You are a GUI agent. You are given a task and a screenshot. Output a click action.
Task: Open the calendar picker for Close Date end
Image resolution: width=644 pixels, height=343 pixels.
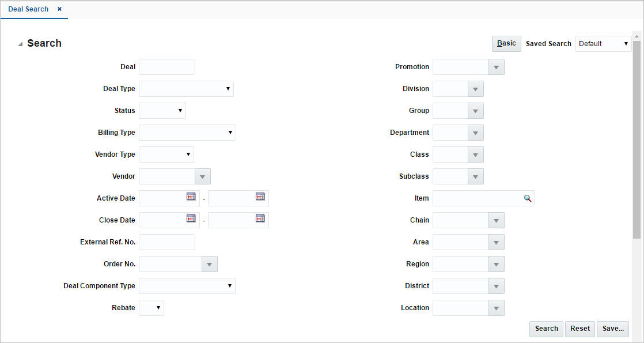click(x=259, y=220)
